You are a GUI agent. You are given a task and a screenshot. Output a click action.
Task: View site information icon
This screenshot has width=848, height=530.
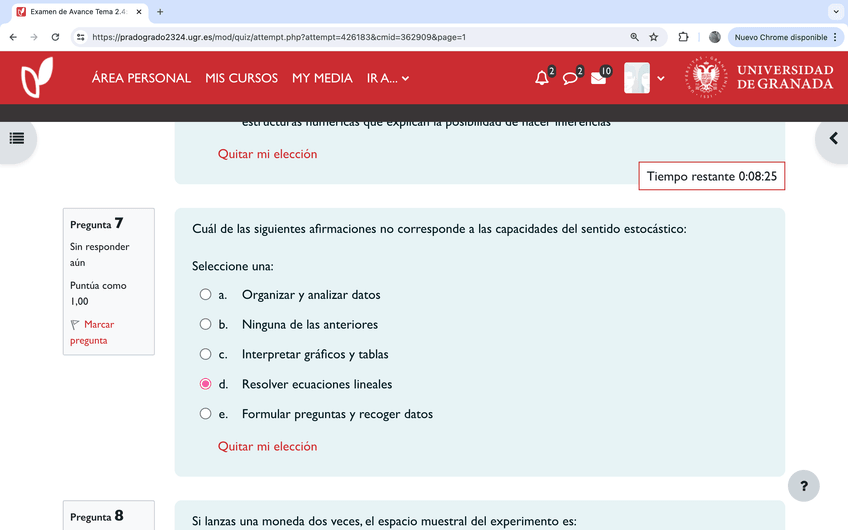[81, 37]
